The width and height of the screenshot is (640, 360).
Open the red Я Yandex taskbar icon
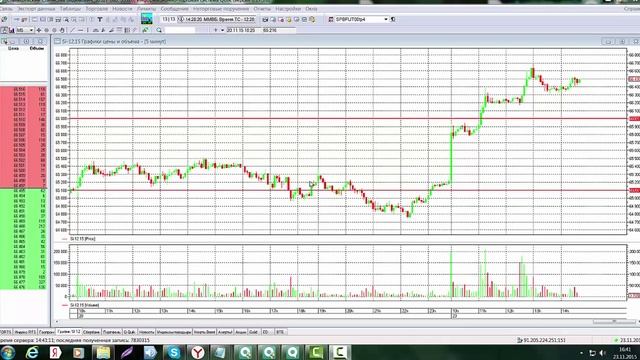pyautogui.click(x=56, y=352)
